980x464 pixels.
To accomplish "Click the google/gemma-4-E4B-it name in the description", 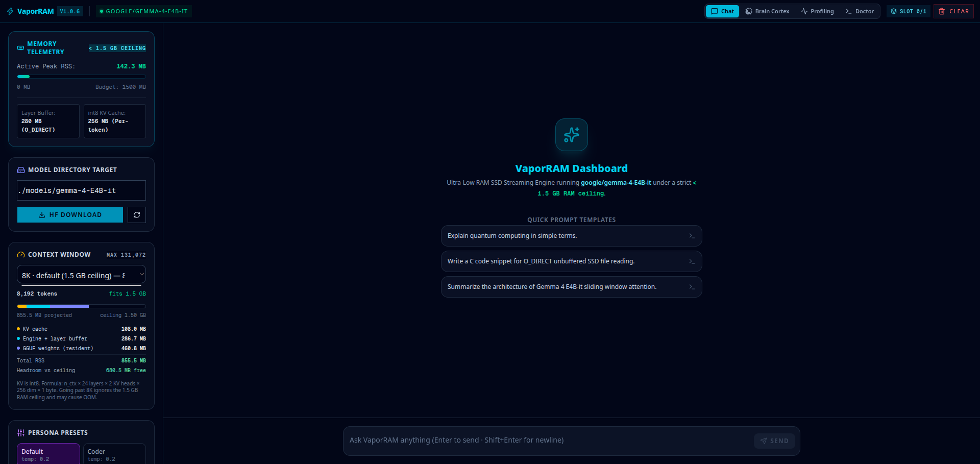I will point(616,183).
